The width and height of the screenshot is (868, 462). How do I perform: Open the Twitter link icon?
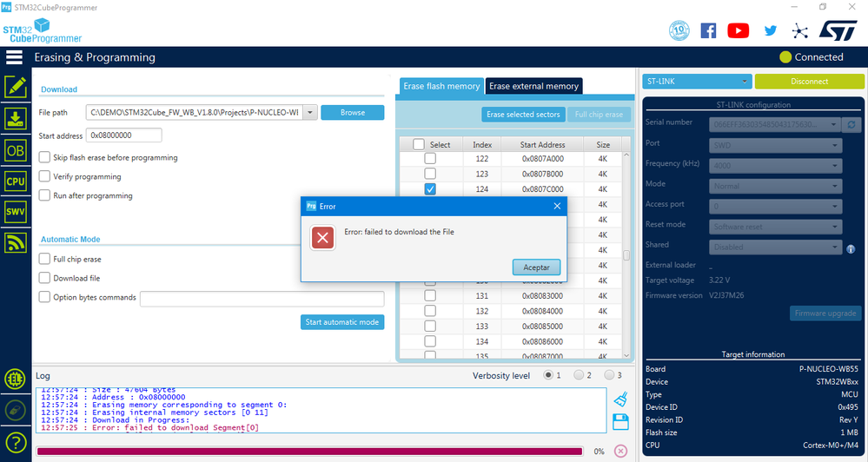click(x=770, y=30)
